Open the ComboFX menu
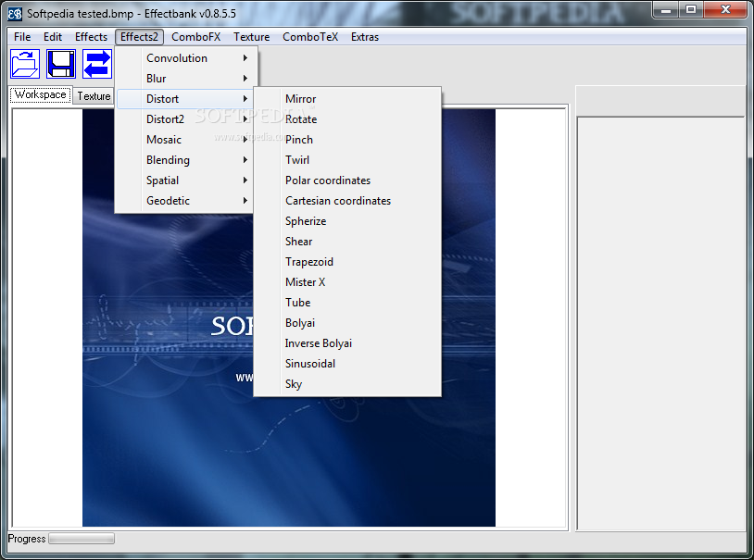This screenshot has width=754, height=560. pos(195,37)
